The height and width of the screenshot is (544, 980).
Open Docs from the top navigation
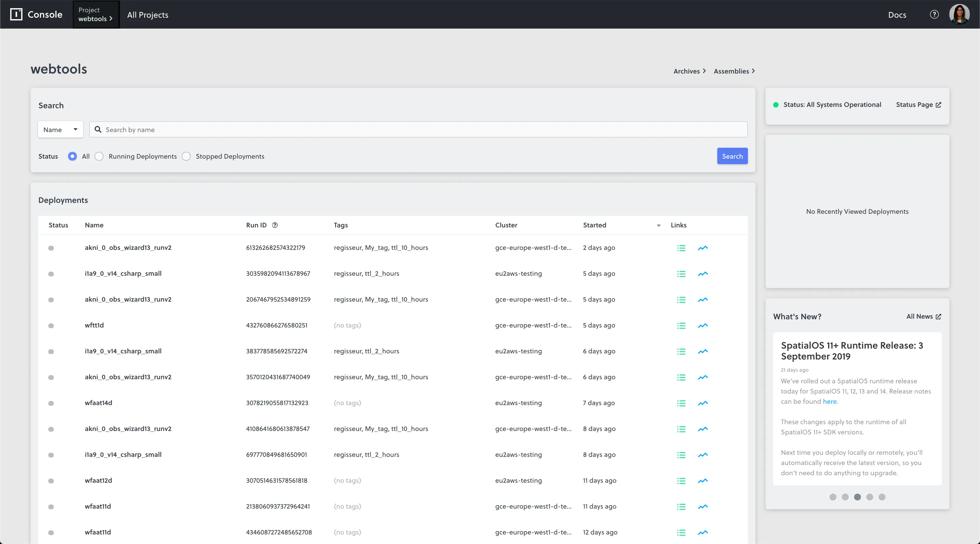pyautogui.click(x=897, y=15)
